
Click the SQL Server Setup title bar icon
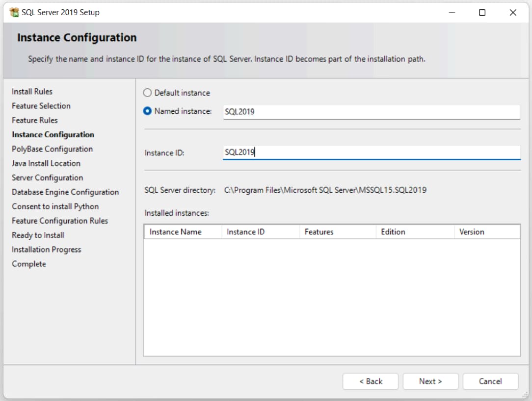pos(14,13)
